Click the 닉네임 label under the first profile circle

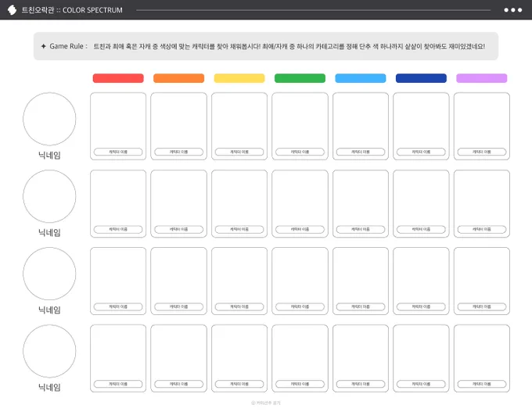[x=49, y=156]
